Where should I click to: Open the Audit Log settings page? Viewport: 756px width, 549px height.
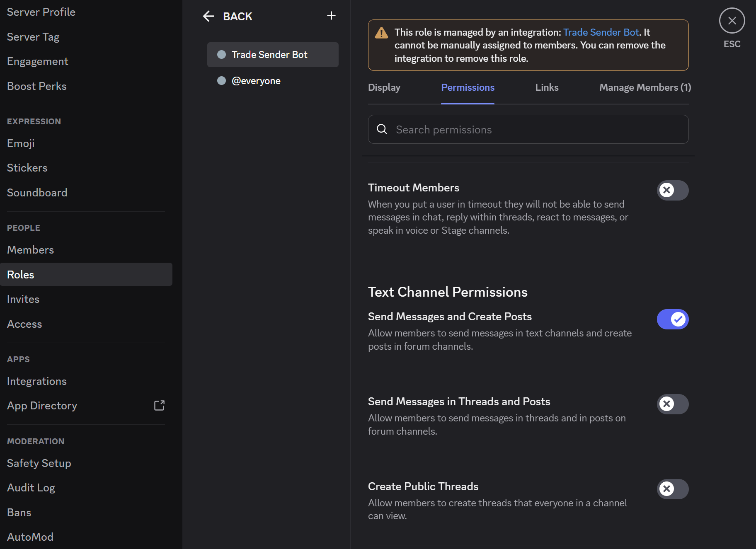coord(31,487)
